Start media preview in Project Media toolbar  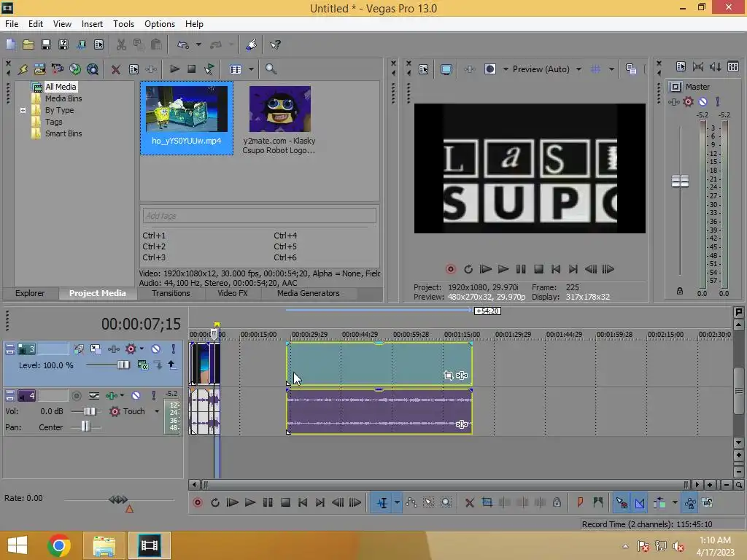(174, 69)
